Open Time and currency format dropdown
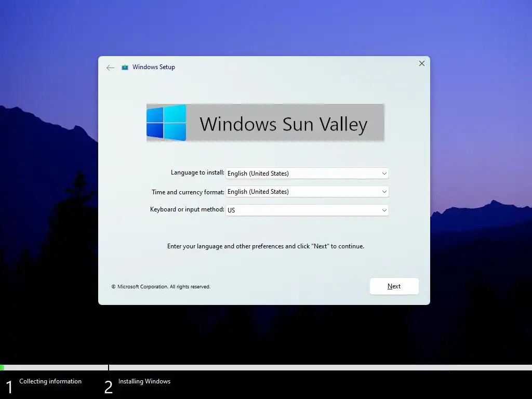The image size is (532, 399). pos(307,192)
